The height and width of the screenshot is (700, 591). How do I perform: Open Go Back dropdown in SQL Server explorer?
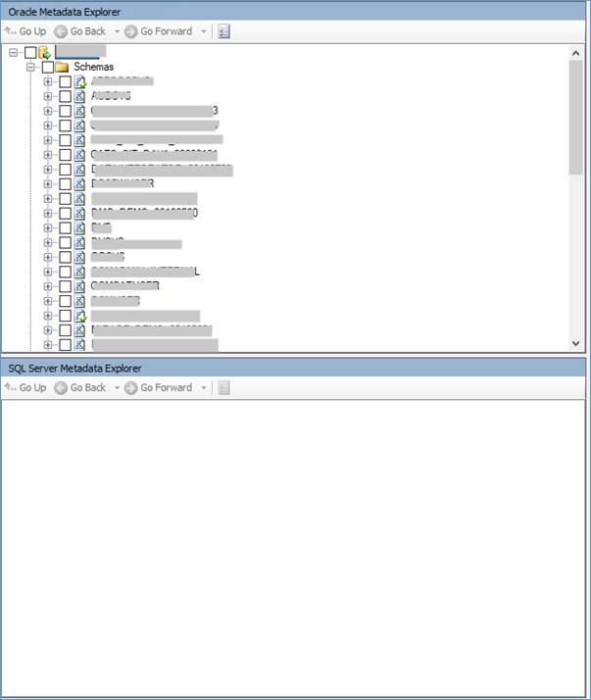pyautogui.click(x=117, y=387)
